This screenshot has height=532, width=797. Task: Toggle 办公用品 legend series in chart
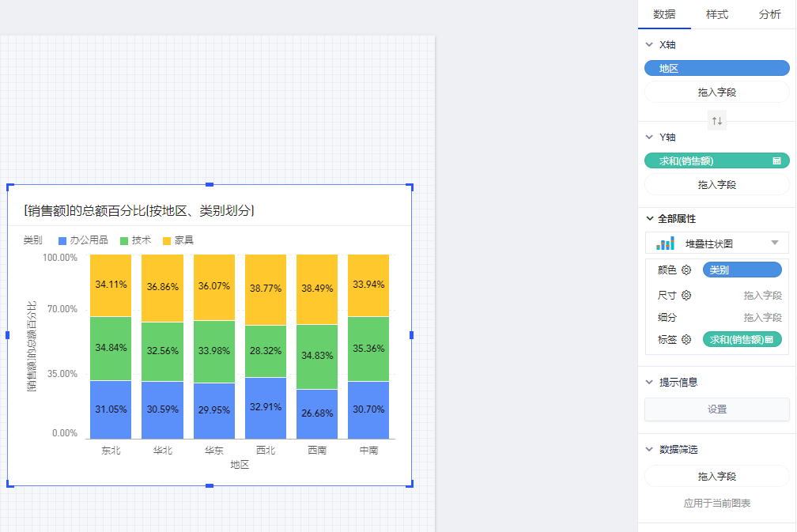[x=83, y=240]
